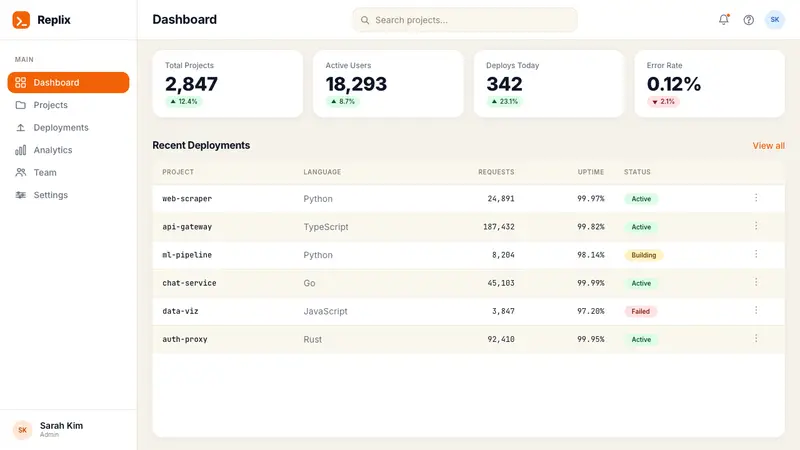
Task: Click the Go language cell
Action: coord(310,283)
